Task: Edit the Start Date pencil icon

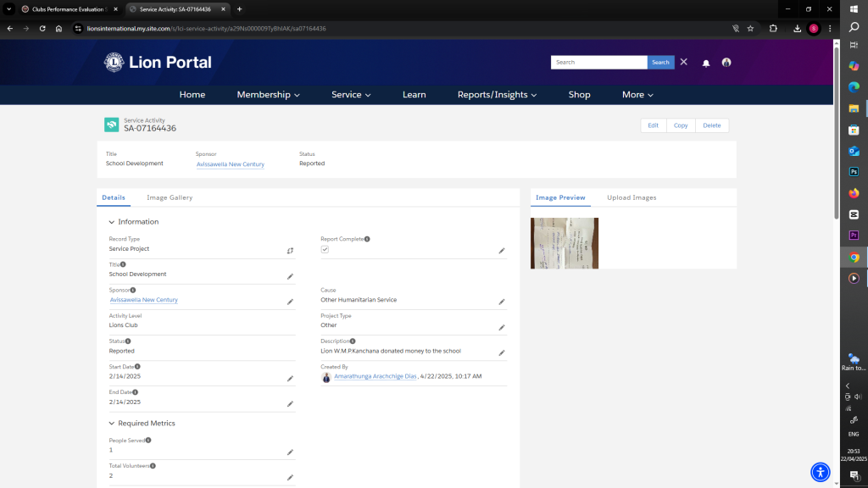Action: coord(290,379)
